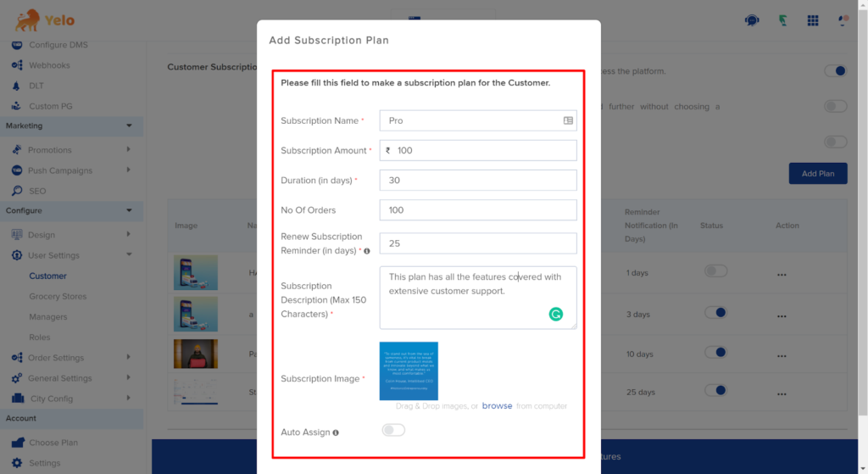Click the Promotions megaphone icon
This screenshot has height=474, width=868.
17,149
